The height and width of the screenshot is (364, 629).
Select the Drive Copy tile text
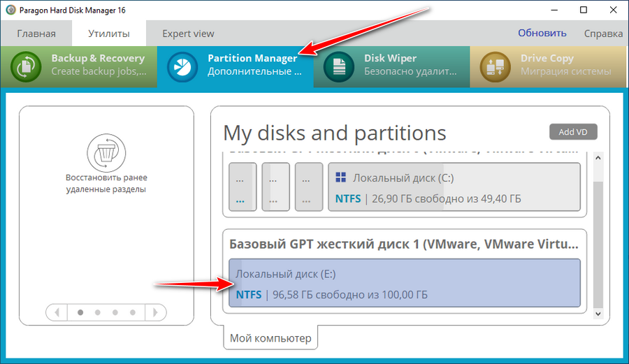(x=565, y=64)
